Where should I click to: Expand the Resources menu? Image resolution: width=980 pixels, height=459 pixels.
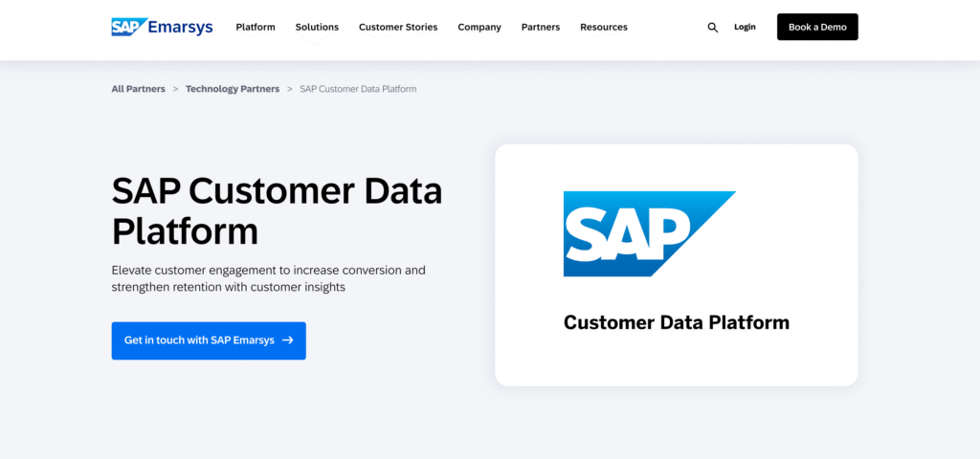click(x=604, y=27)
